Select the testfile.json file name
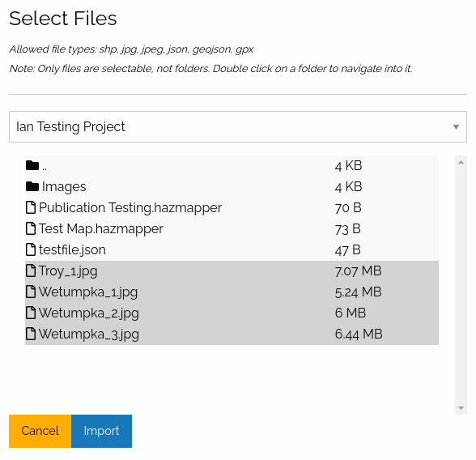The width and height of the screenshot is (476, 460). point(72,250)
